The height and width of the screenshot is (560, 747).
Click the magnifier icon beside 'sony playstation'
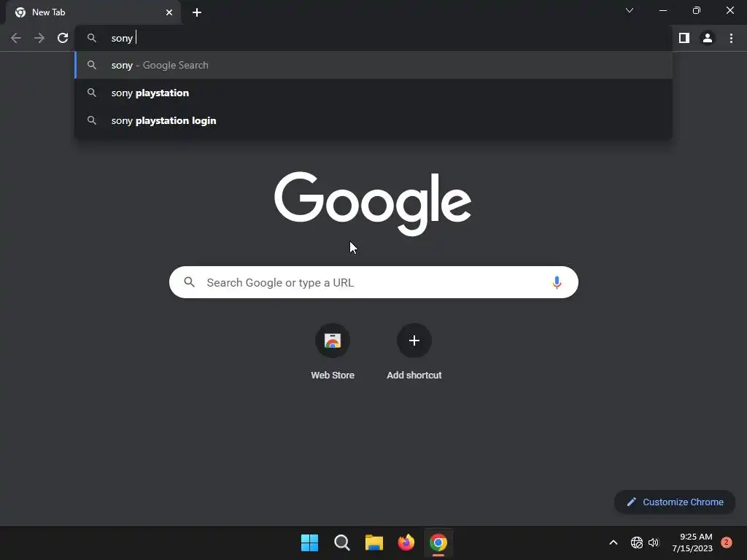tap(92, 93)
